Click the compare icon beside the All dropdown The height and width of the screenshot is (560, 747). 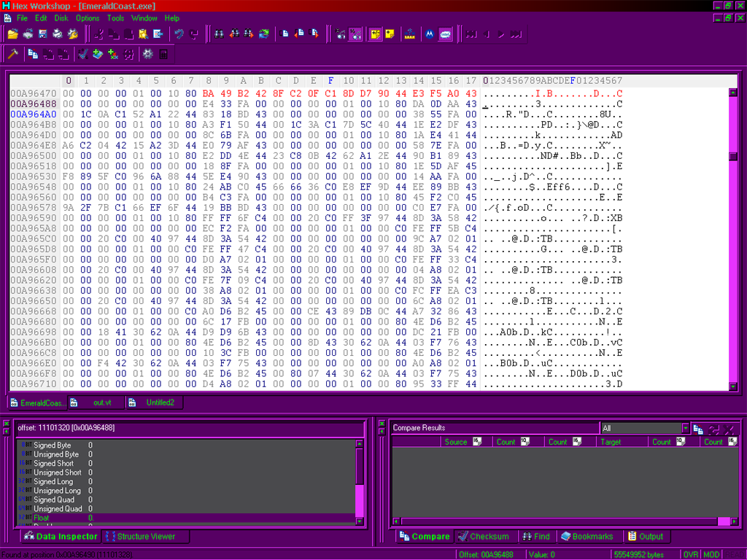coord(698,429)
